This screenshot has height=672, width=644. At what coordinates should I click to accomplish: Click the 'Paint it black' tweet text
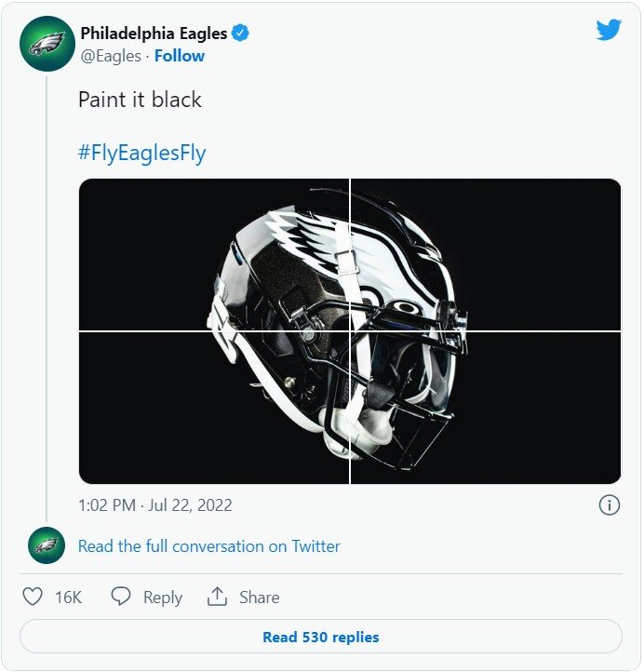(x=140, y=100)
